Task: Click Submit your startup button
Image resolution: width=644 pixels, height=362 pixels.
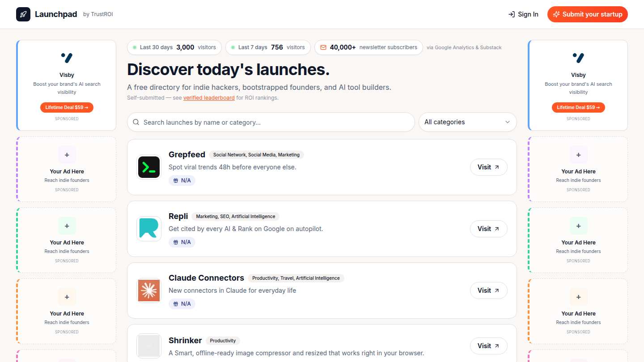Action: (588, 14)
